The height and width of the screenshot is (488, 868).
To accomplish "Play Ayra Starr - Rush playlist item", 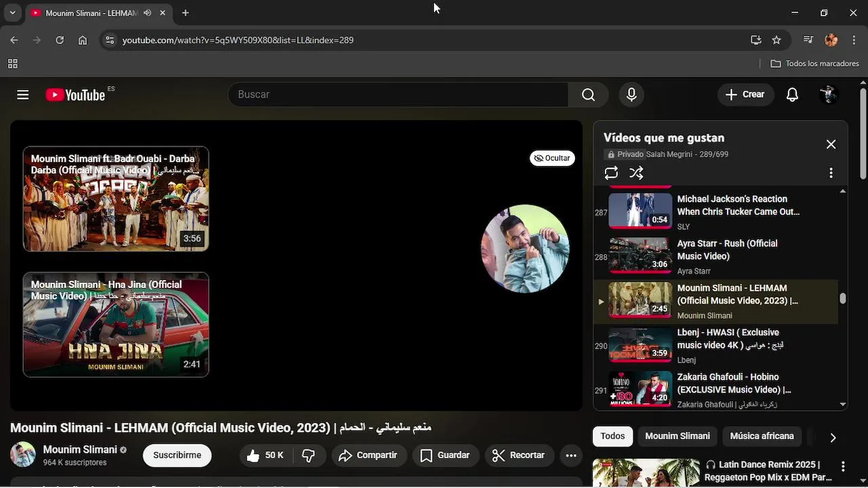I will [x=715, y=256].
